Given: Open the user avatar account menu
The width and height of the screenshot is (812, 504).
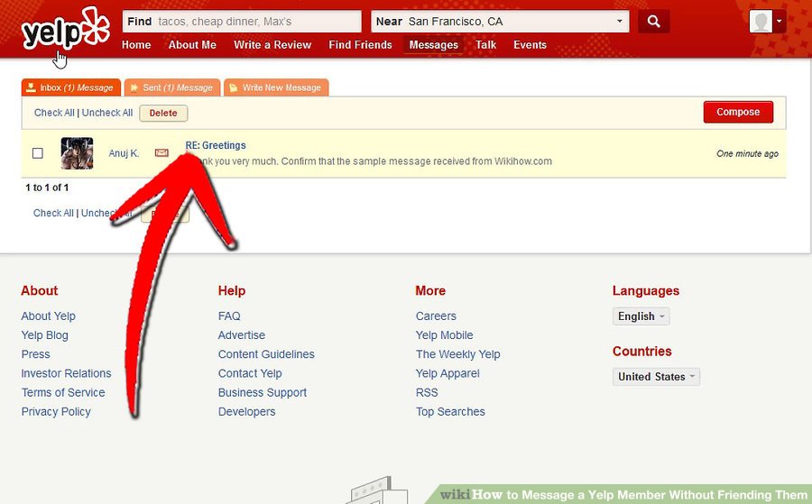Looking at the screenshot, I should point(768,22).
